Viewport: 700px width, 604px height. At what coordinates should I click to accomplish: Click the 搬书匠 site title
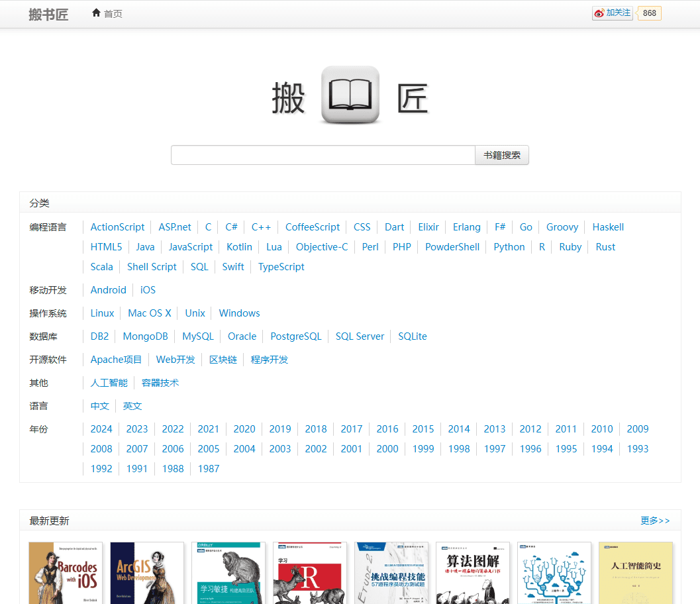point(48,14)
